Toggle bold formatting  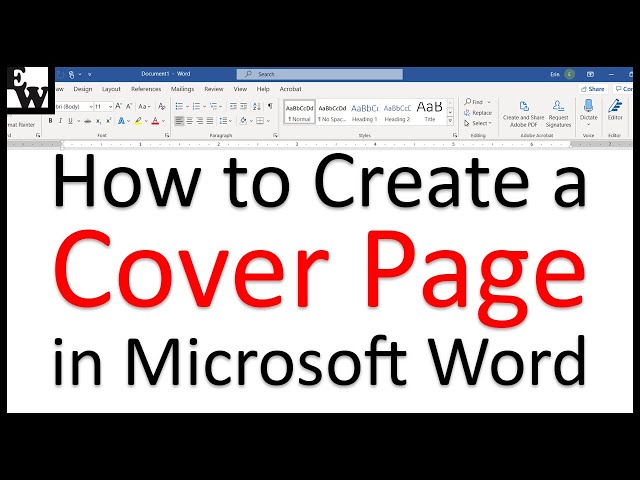point(50,121)
